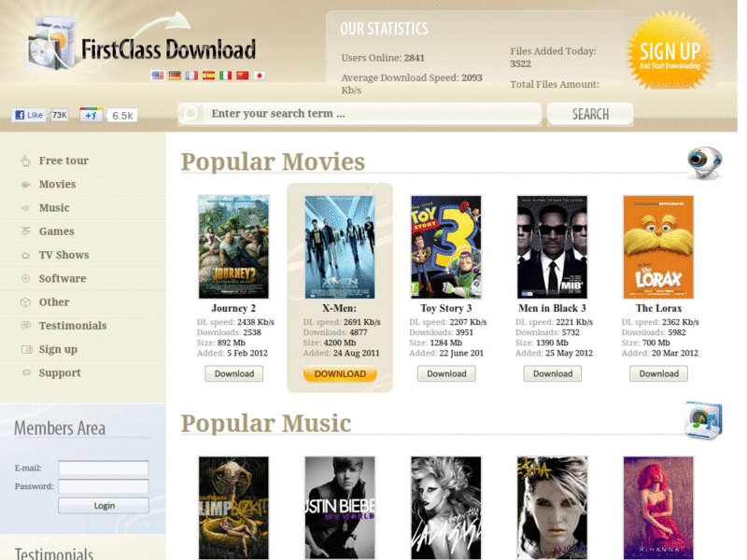Click the camera icon next to Movies
The image size is (747, 560).
26,184
